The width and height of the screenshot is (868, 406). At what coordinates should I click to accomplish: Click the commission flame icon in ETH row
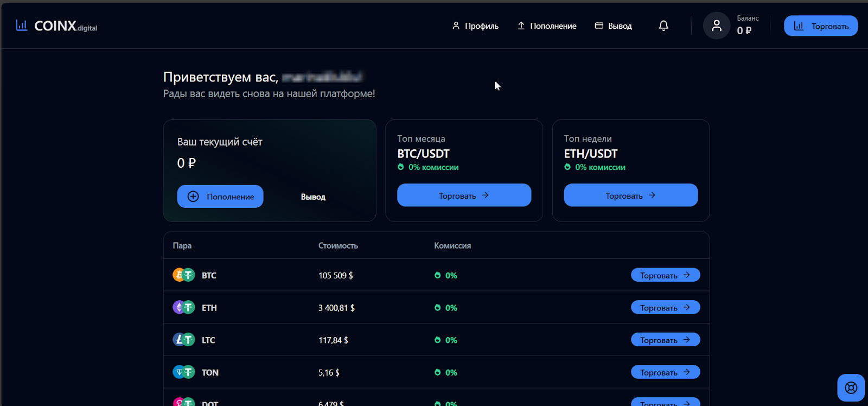pyautogui.click(x=437, y=308)
